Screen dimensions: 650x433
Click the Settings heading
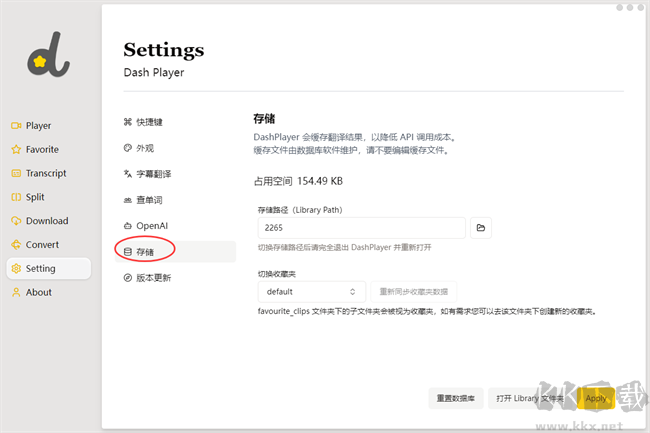164,50
